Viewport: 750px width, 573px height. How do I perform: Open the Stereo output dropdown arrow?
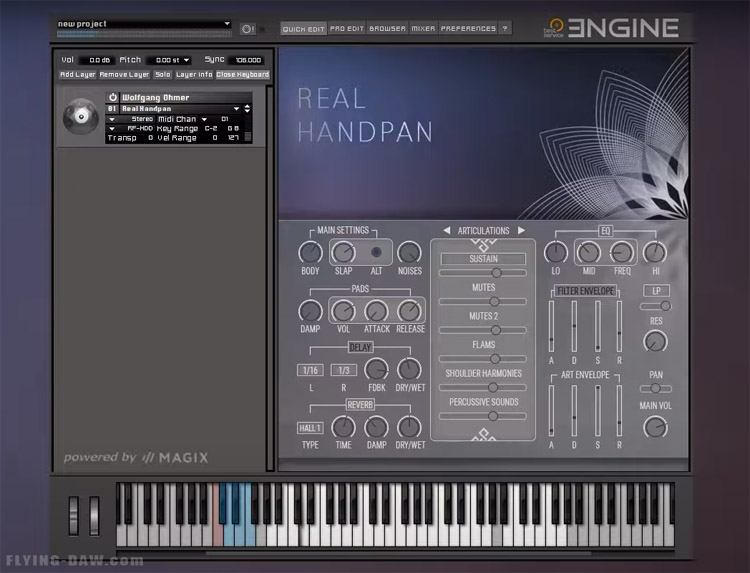(x=111, y=119)
